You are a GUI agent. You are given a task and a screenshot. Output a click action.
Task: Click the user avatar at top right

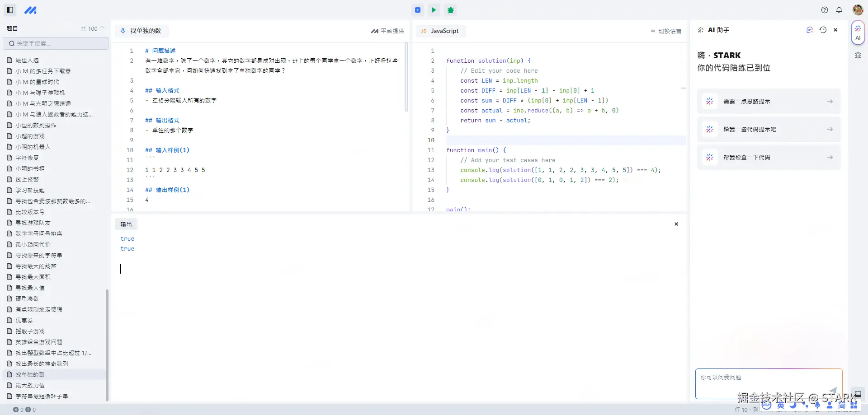pyautogui.click(x=858, y=10)
